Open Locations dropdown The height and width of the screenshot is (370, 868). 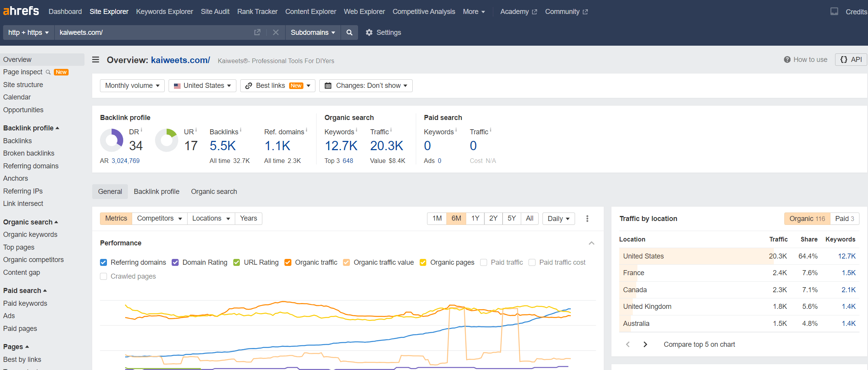click(211, 219)
